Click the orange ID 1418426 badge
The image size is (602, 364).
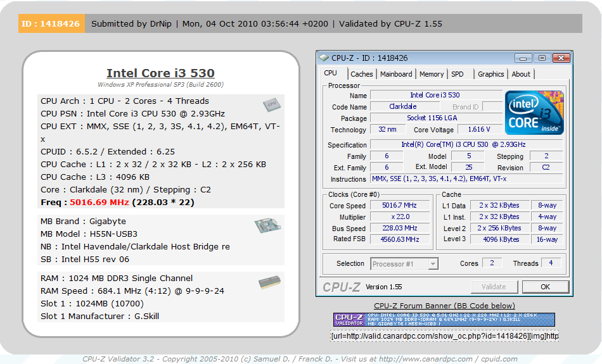[51, 24]
